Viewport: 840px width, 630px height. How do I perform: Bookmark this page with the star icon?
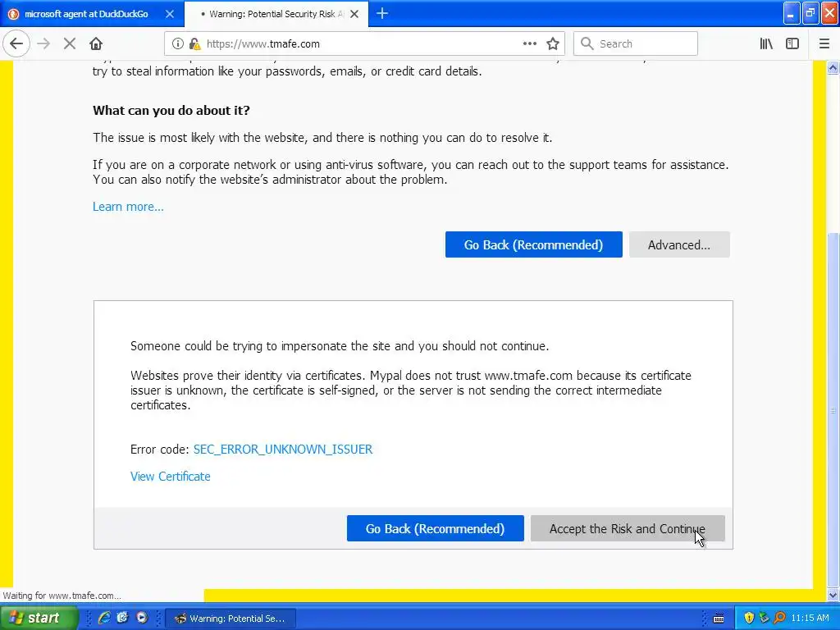[x=553, y=44]
